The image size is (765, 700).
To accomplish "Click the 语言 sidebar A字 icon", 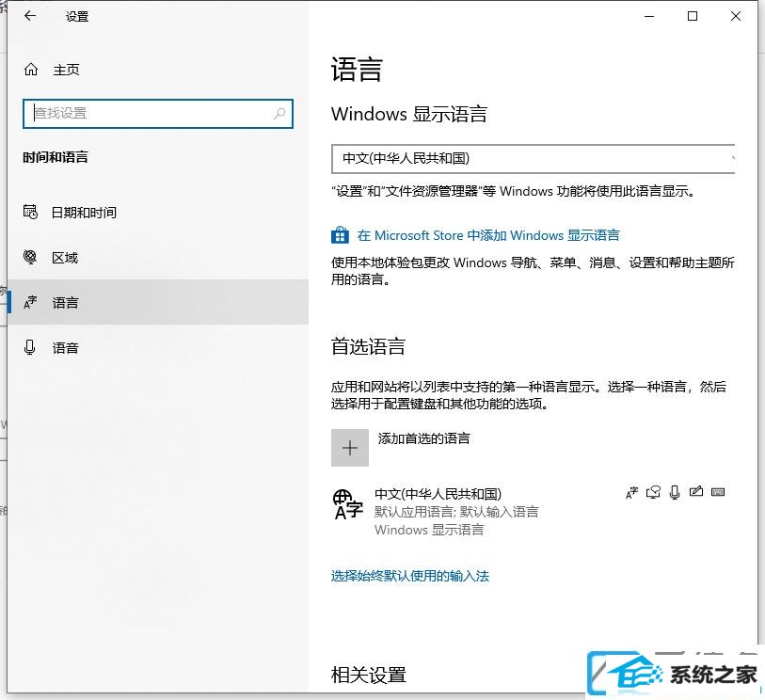I will pyautogui.click(x=30, y=302).
